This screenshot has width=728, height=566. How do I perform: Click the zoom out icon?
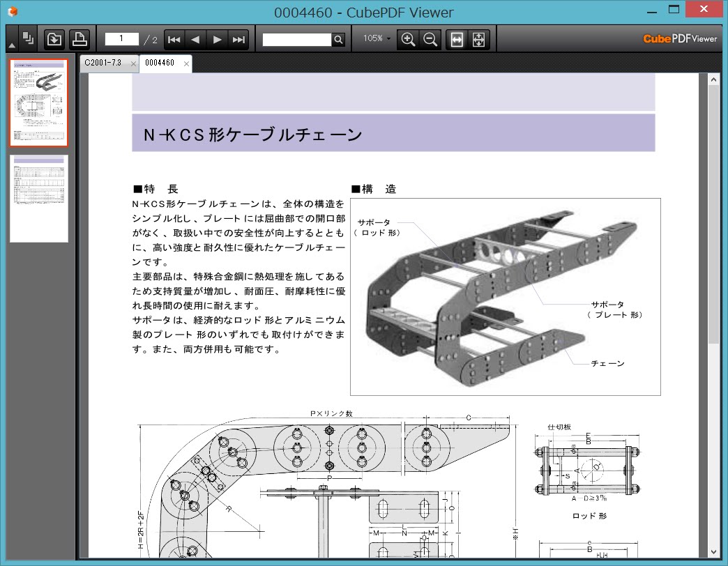click(430, 40)
